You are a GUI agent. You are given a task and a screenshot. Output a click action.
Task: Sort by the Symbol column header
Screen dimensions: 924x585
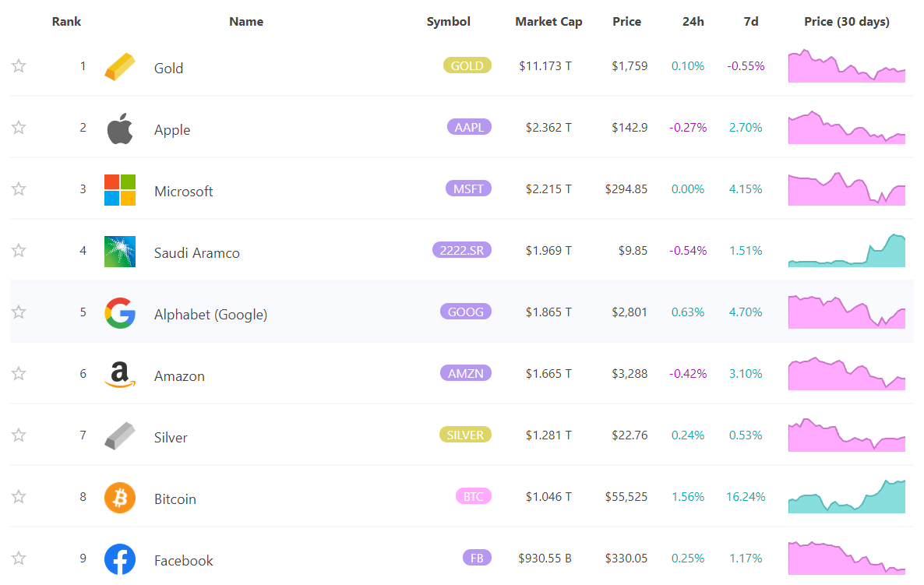tap(449, 22)
